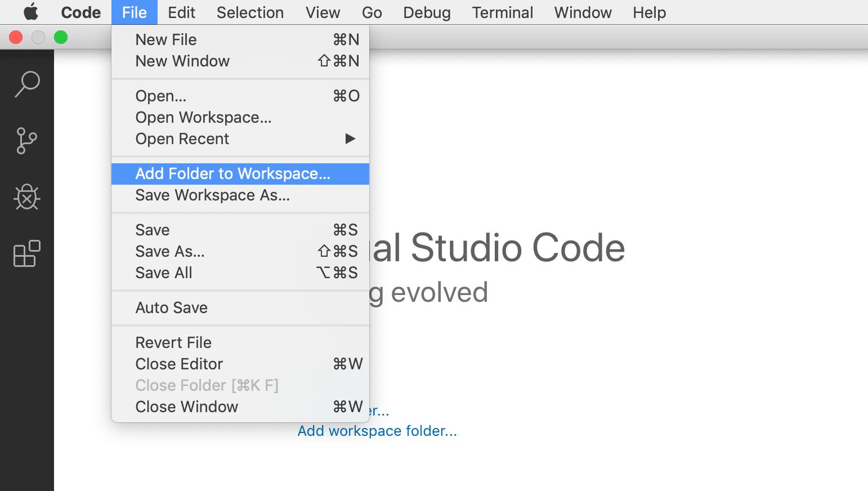
Task: Open the Code application menu
Action: (x=81, y=12)
